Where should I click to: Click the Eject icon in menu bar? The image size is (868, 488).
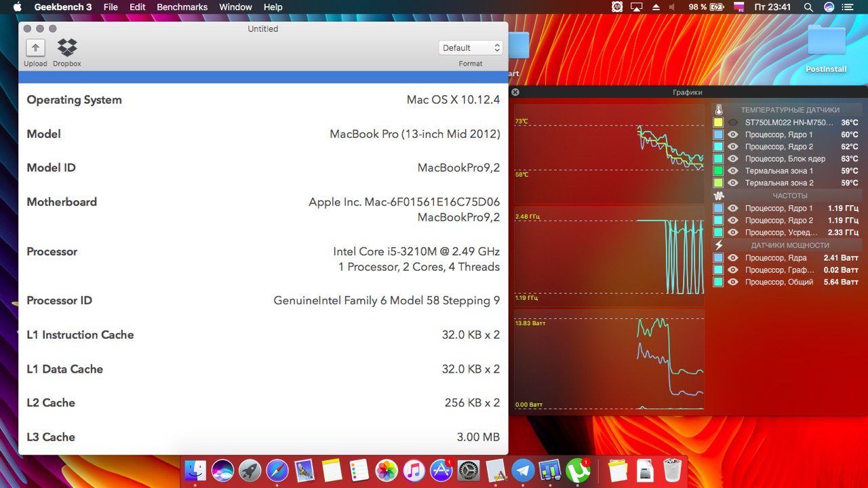pyautogui.click(x=656, y=7)
